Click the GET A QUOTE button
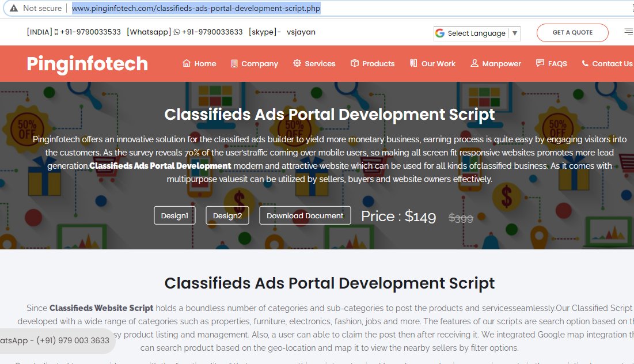Screen dimensions: 634x364 pyautogui.click(x=572, y=33)
